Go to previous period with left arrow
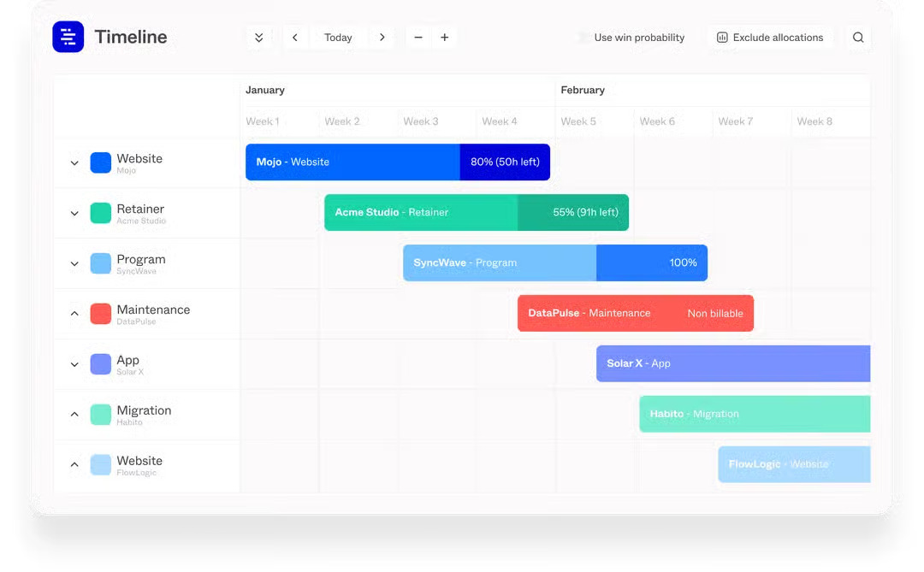 pyautogui.click(x=294, y=37)
